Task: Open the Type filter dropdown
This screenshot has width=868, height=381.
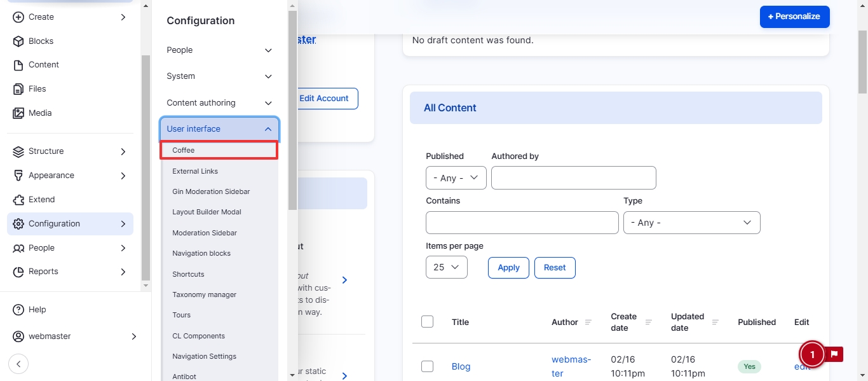Action: pos(691,223)
